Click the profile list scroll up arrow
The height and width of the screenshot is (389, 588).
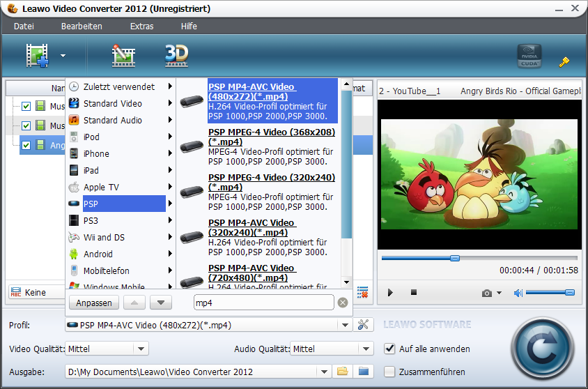pyautogui.click(x=346, y=84)
